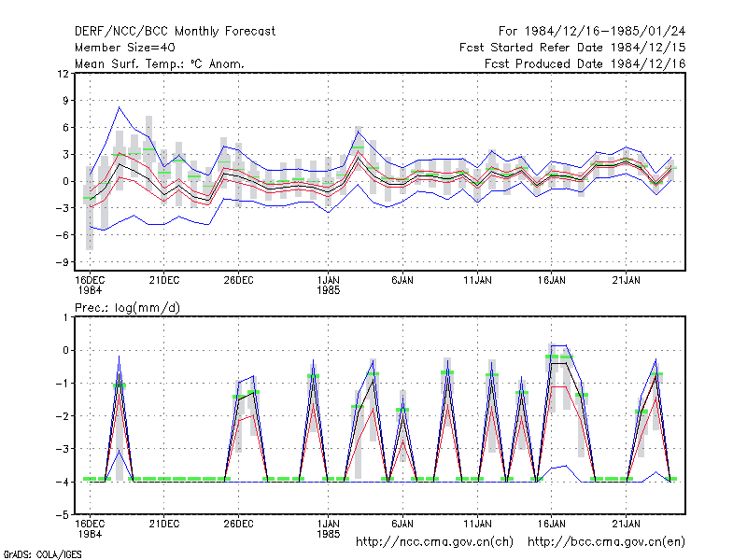Image resolution: width=747 pixels, height=560 pixels.
Task: Click the blue temperature peak near 18 December
Action: tap(120, 107)
